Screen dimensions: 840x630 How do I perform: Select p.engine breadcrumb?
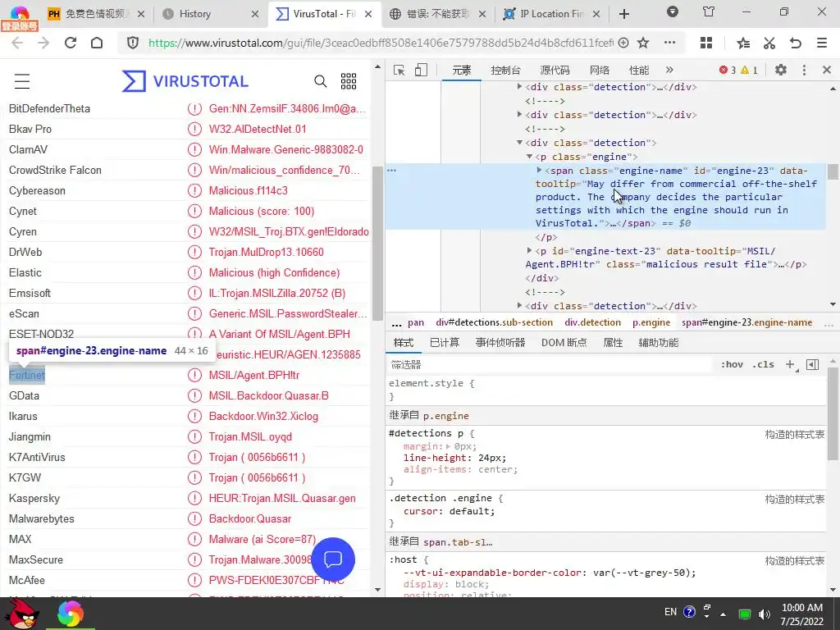click(x=651, y=322)
